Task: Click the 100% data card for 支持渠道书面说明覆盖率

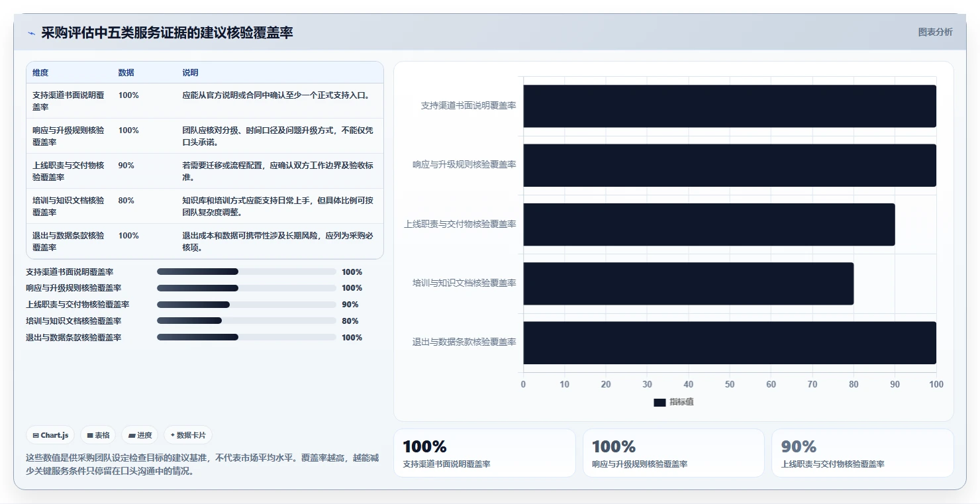Action: (x=485, y=453)
